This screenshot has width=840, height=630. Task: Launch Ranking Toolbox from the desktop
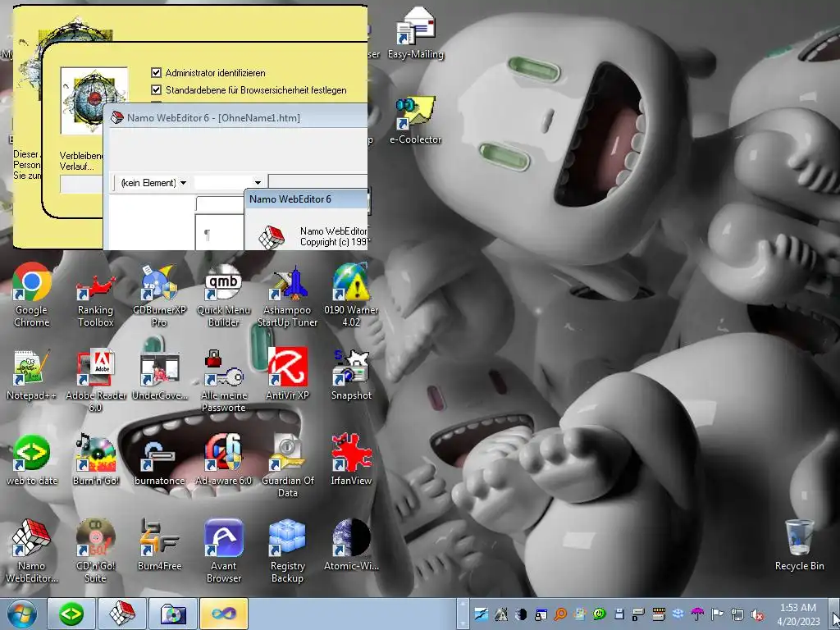coord(95,294)
